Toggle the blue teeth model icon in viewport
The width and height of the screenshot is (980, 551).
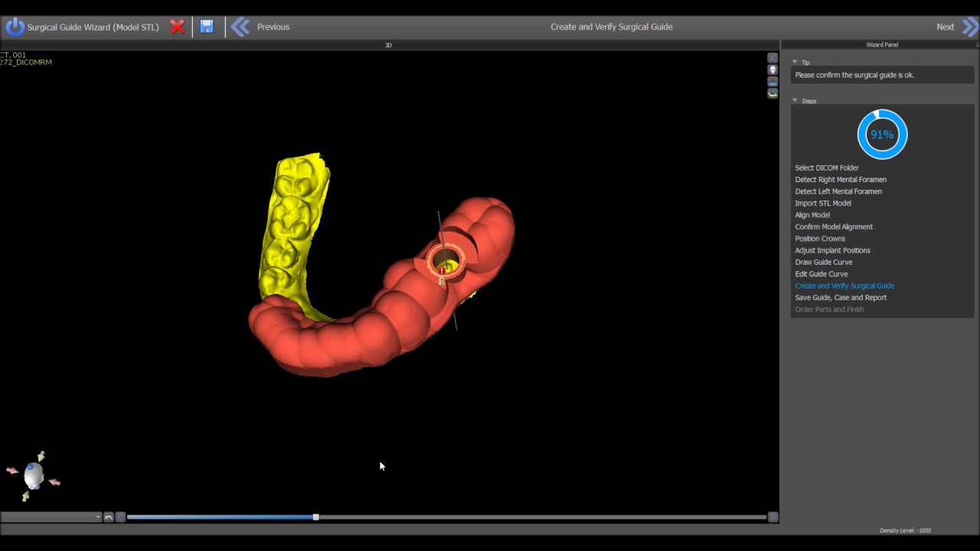click(x=773, y=81)
